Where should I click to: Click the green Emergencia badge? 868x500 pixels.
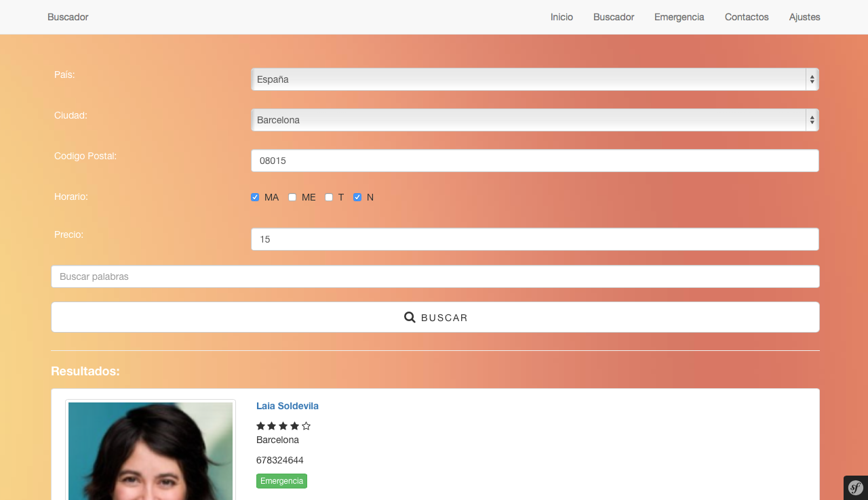coord(281,481)
